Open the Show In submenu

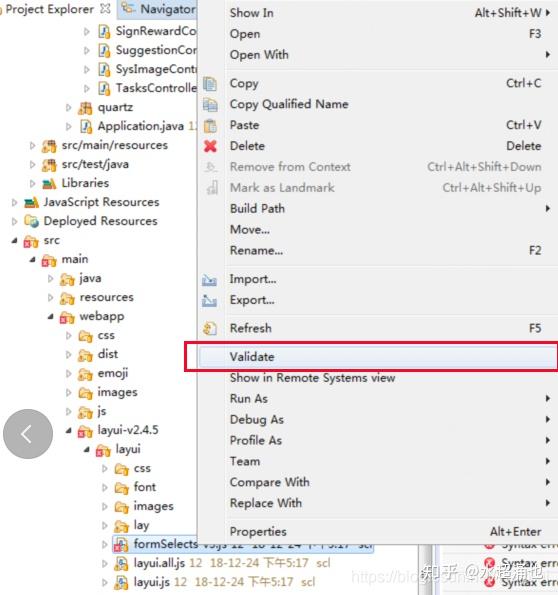(x=378, y=13)
